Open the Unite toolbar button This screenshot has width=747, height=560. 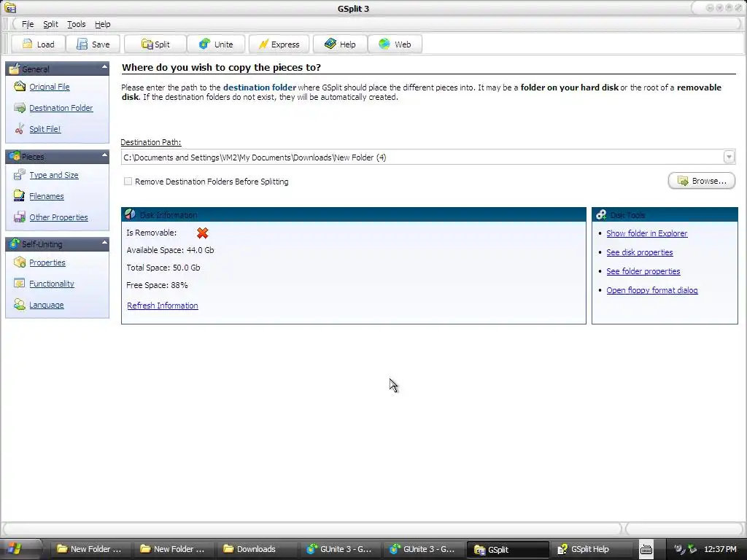pos(216,44)
